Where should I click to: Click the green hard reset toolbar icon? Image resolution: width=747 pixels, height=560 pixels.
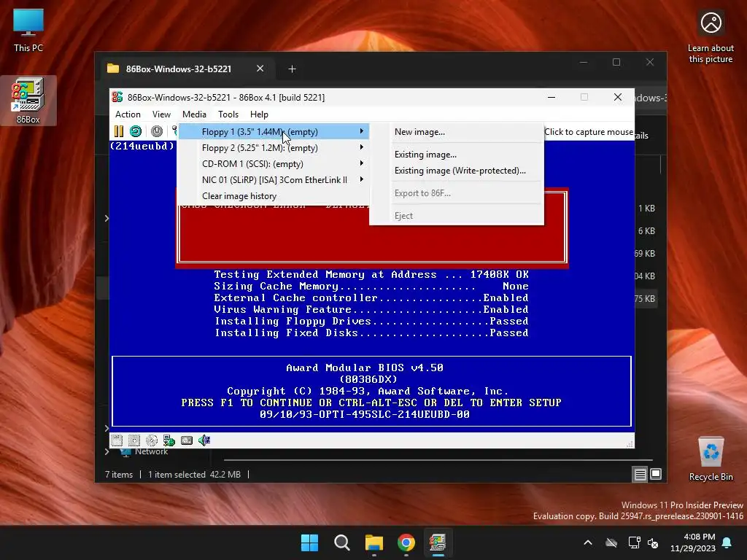coord(136,131)
